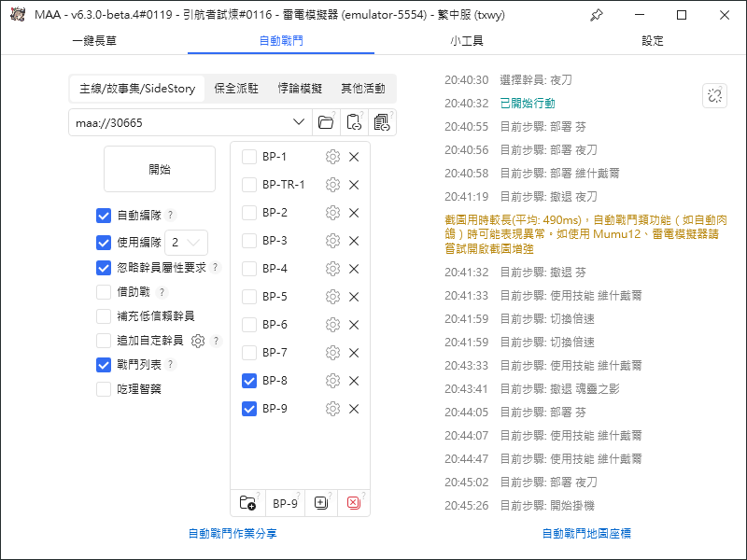
Task: Open settings gear for BP-8
Action: [332, 381]
